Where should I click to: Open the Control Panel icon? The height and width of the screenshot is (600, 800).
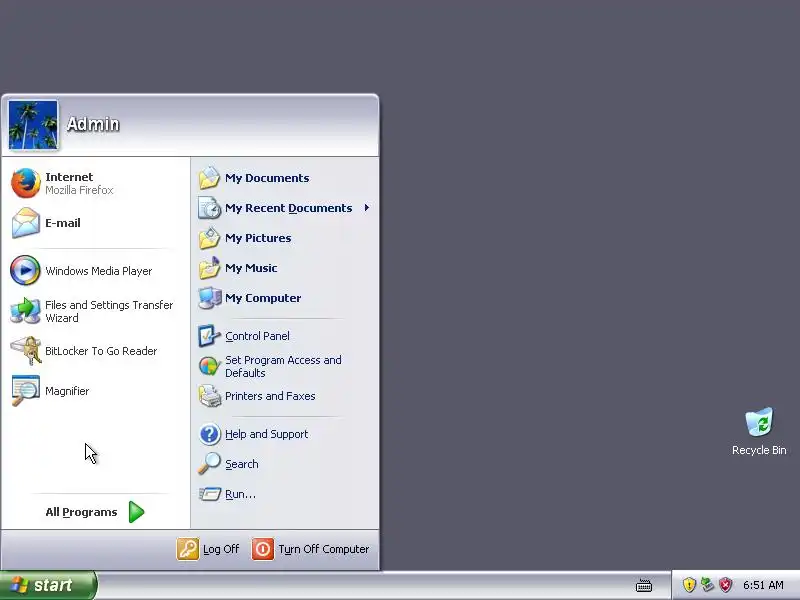click(209, 336)
